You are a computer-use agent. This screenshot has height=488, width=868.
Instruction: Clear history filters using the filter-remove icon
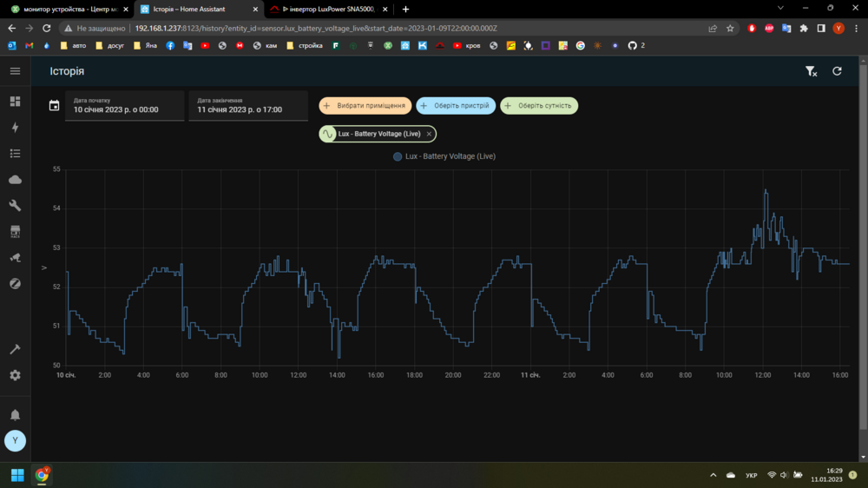click(811, 71)
